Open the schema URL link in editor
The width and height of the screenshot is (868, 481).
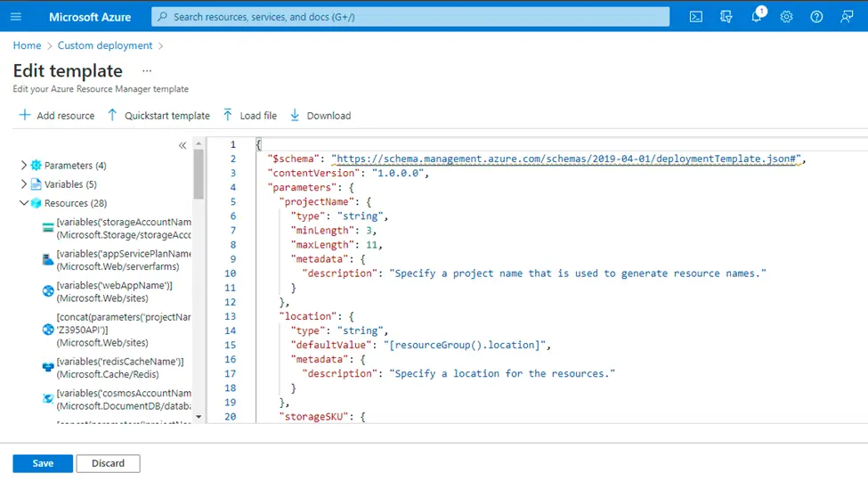coord(565,159)
